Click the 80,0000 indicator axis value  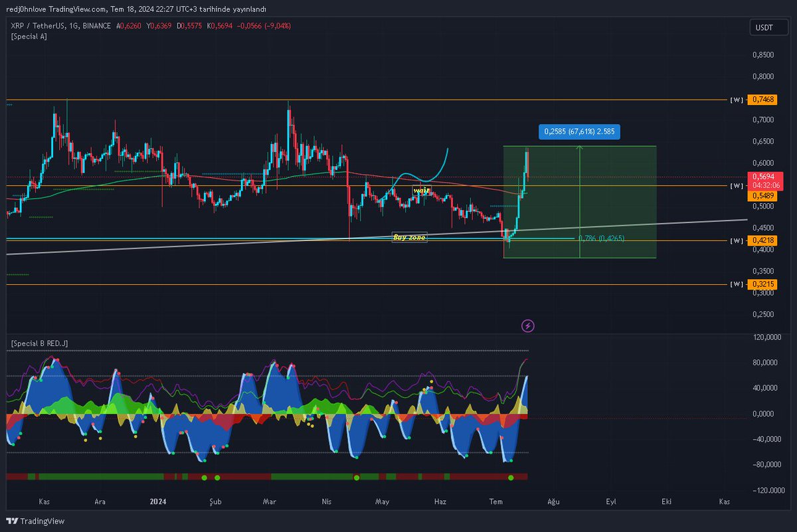click(766, 363)
